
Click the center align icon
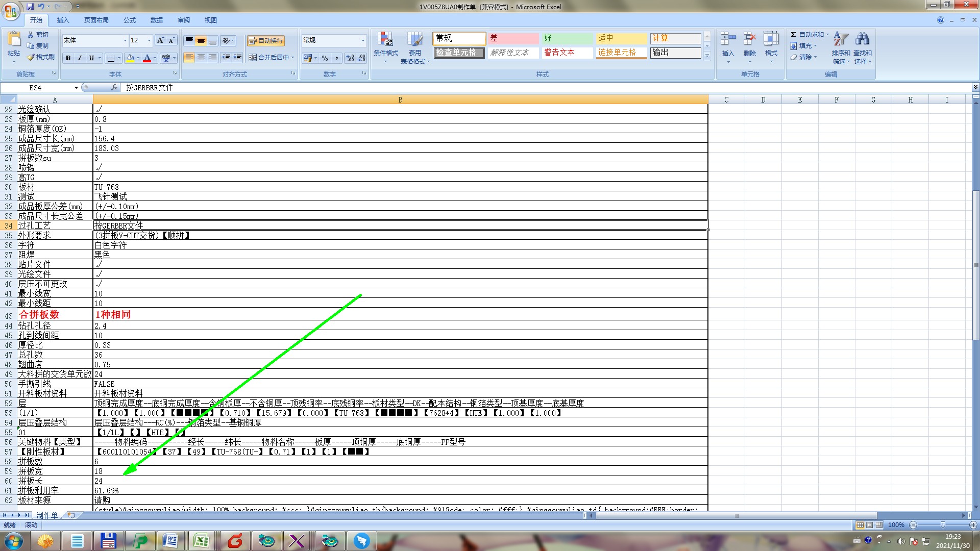201,58
